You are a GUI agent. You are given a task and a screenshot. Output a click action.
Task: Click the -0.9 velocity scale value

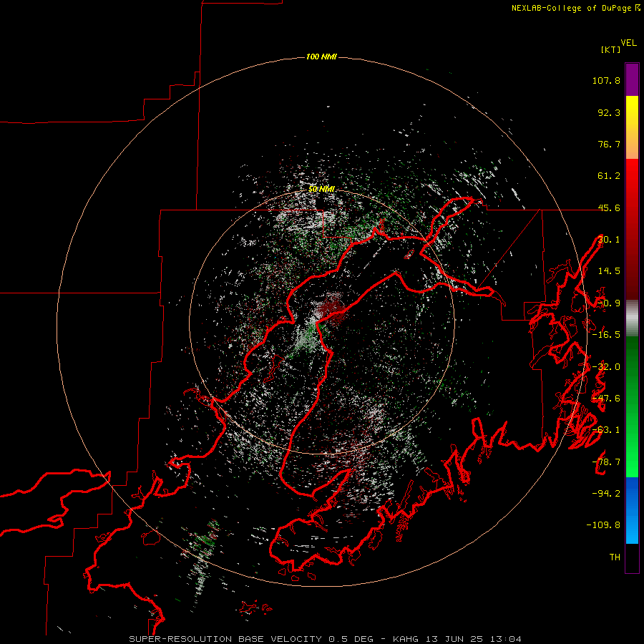click(609, 303)
